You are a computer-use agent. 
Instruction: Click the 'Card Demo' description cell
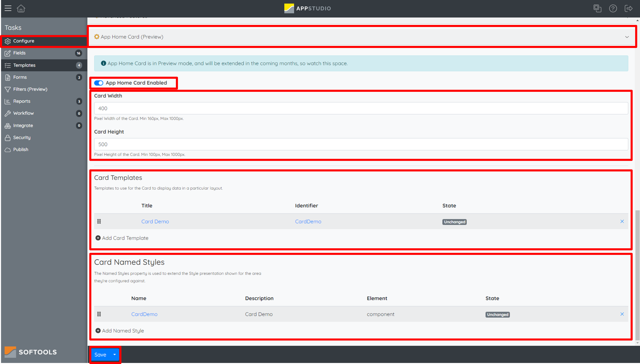pos(259,314)
